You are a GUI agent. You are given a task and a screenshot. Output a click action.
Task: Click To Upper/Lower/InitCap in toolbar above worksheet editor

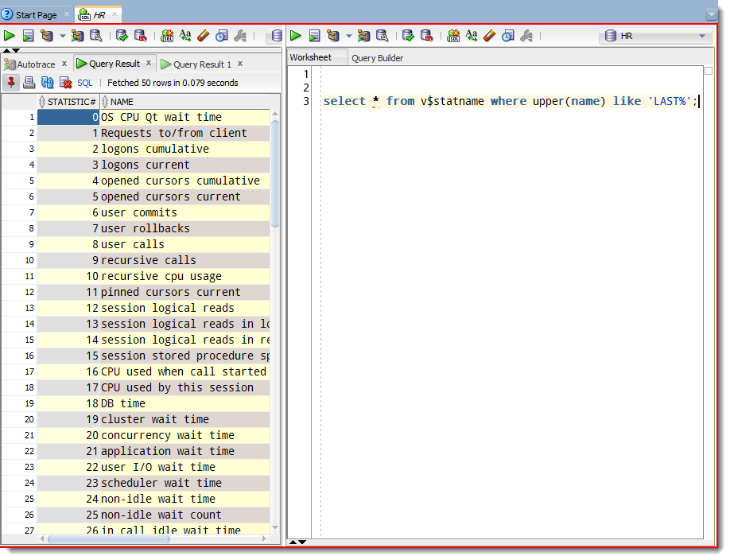coord(472,36)
